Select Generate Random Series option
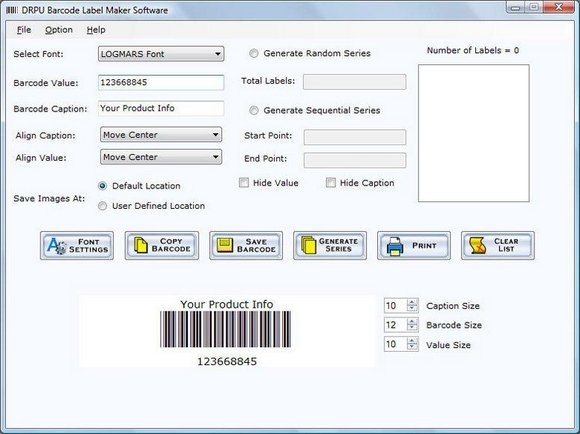The height and width of the screenshot is (434, 580). (x=254, y=54)
